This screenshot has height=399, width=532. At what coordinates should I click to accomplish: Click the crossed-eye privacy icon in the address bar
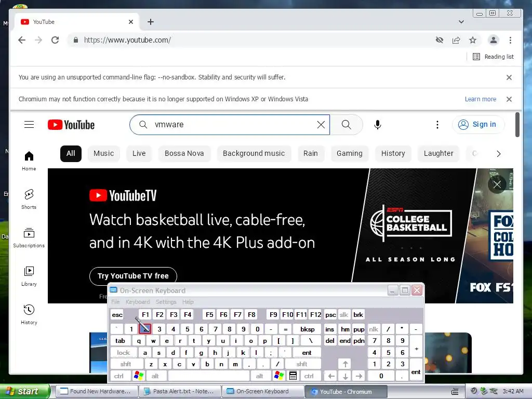(440, 40)
